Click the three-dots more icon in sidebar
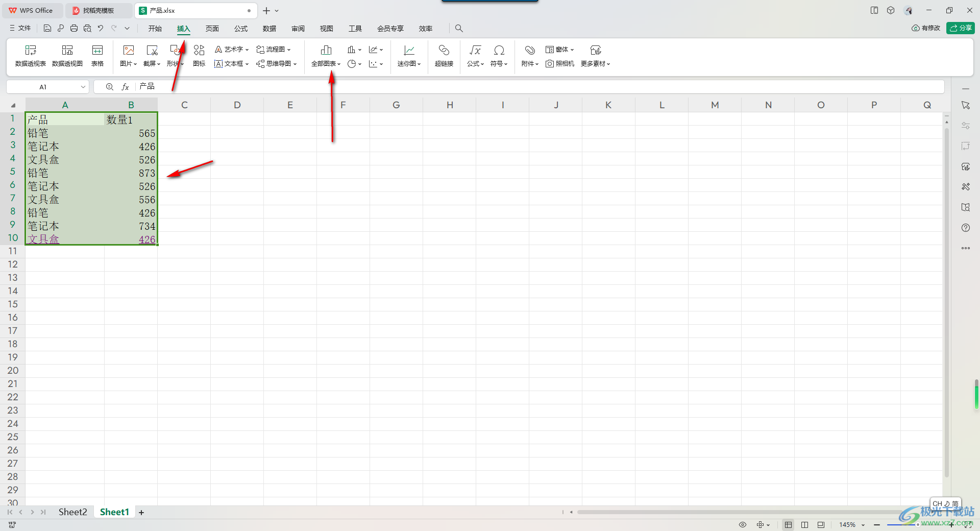The width and height of the screenshot is (980, 531). pyautogui.click(x=966, y=248)
